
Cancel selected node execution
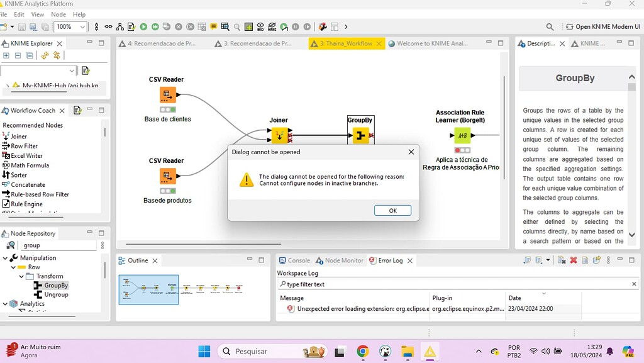click(x=178, y=26)
